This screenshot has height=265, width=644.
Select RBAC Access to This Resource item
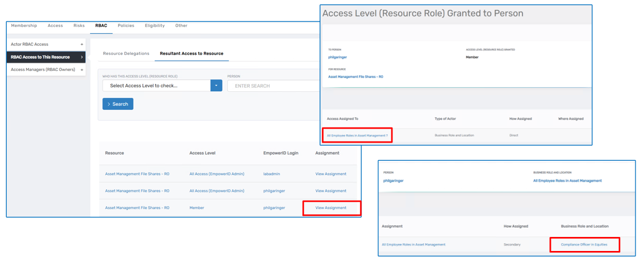coord(46,57)
